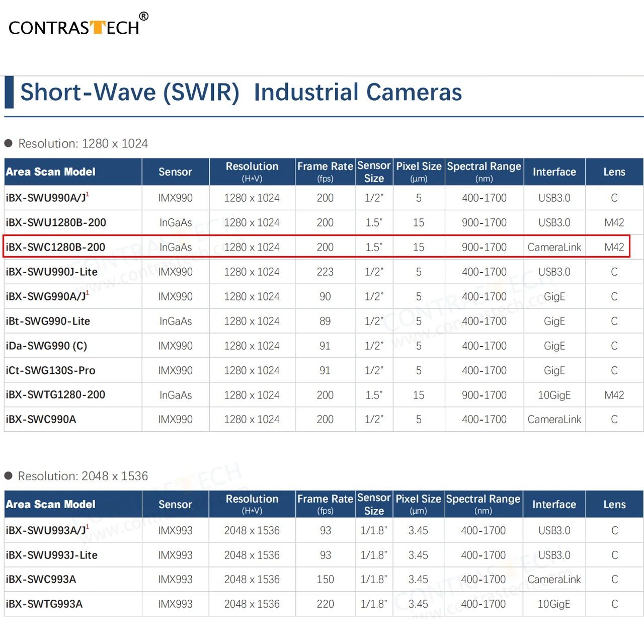Screen dimensions: 644x644
Task: Click "Lens" header in the 1280 x 1024 table
Action: [x=614, y=172]
